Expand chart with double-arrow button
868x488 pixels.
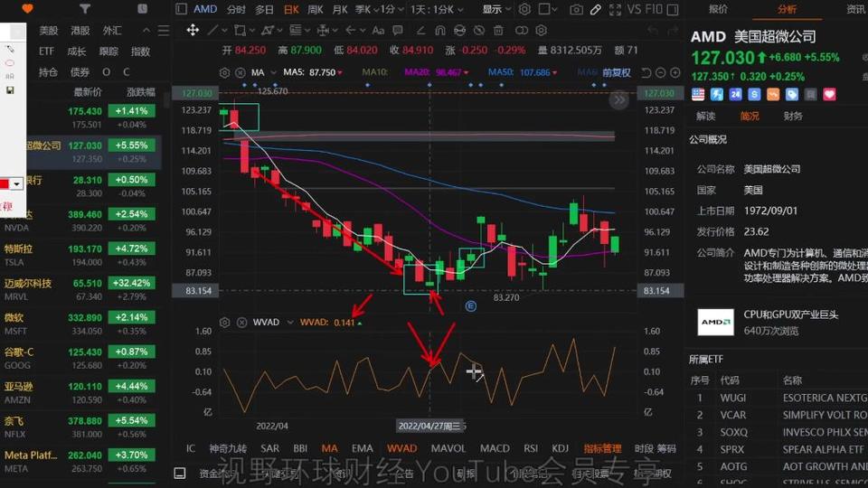pos(618,100)
